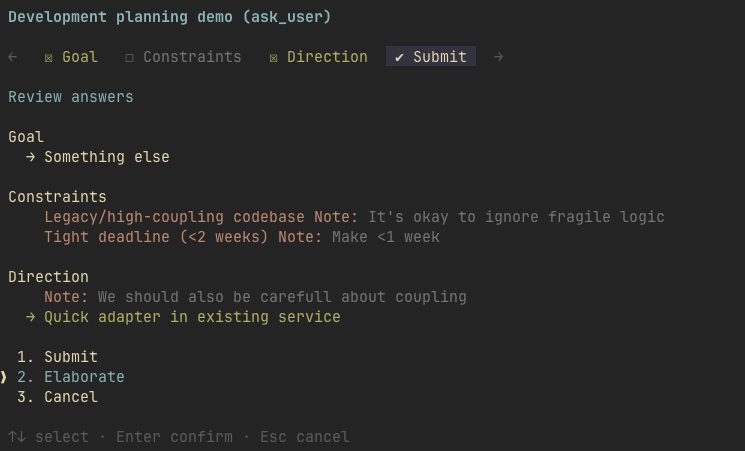The width and height of the screenshot is (745, 451).
Task: Click the left arrow before Goal tab
Action: (13, 57)
